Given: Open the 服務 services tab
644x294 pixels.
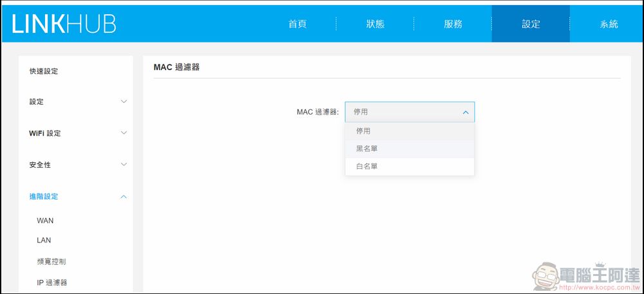Looking at the screenshot, I should click(453, 24).
